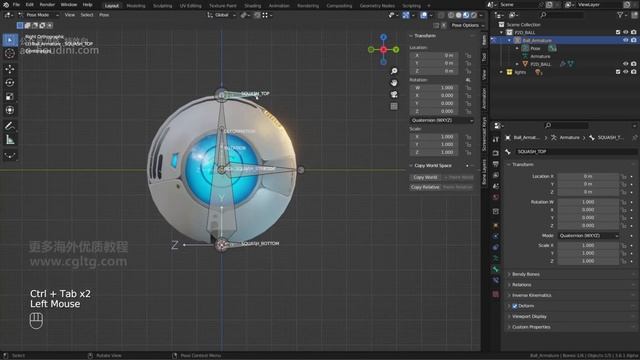Toggle visibility eye of lights collection

coord(626,72)
